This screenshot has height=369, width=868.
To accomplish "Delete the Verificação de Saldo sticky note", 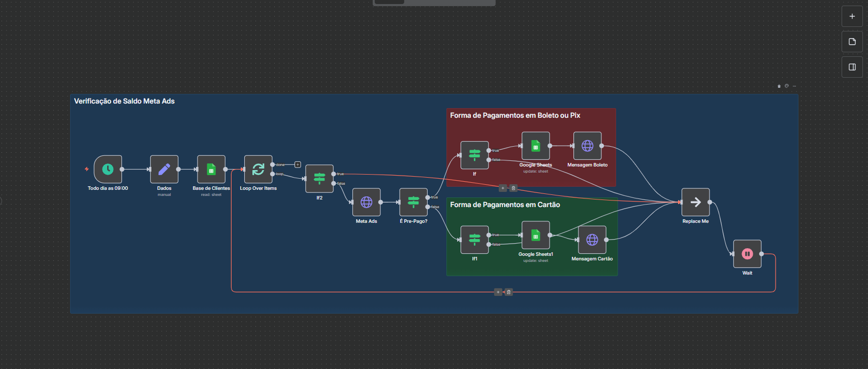I will click(779, 86).
